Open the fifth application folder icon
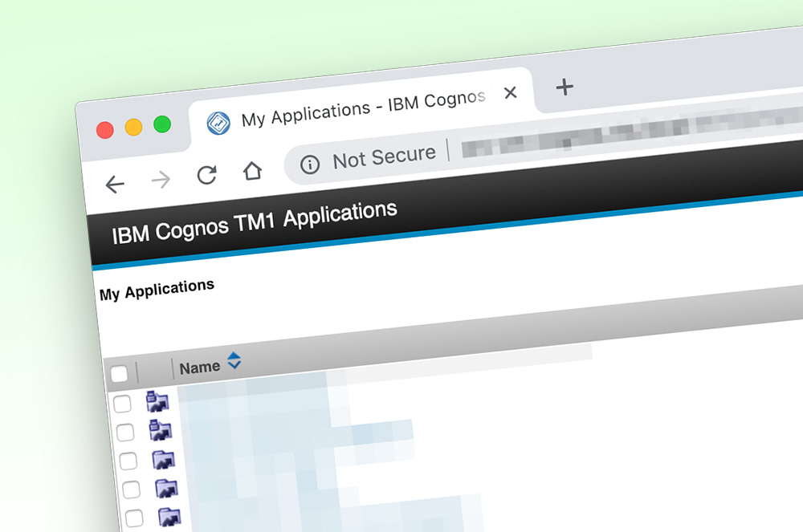803x532 pixels. 169,518
